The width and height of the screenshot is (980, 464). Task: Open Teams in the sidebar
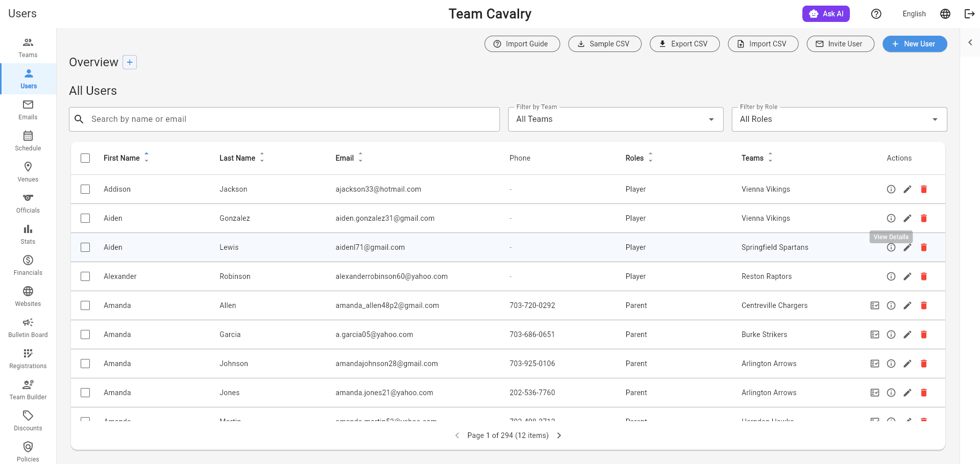tap(28, 48)
